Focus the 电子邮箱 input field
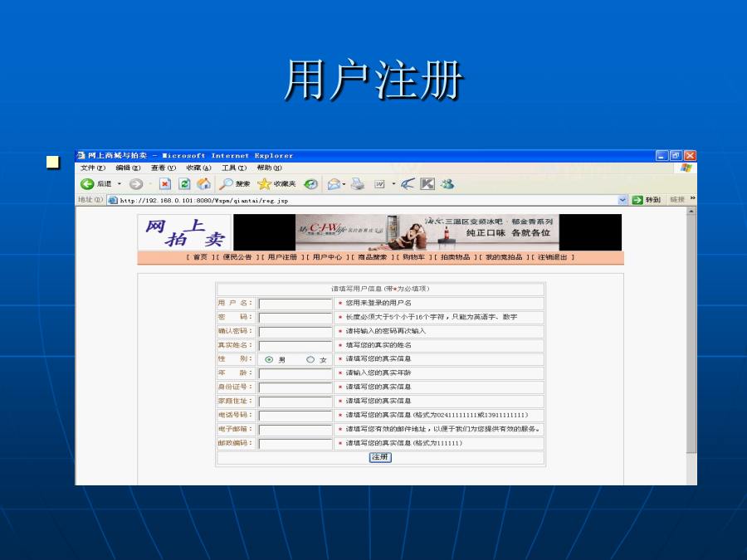The height and width of the screenshot is (560, 747). pyautogui.click(x=295, y=430)
